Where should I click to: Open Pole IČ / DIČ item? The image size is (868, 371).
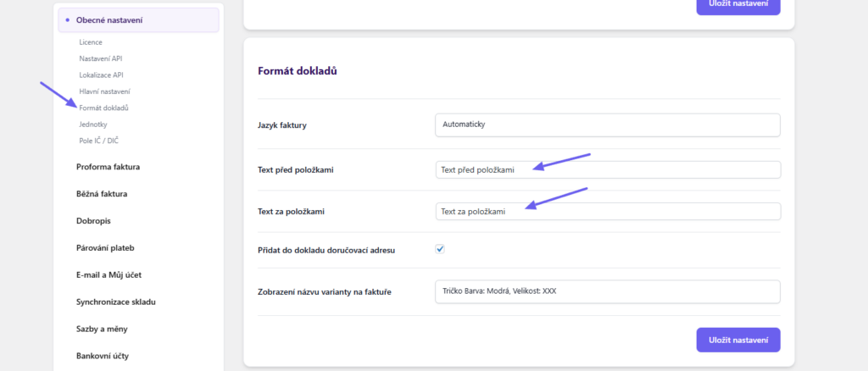(x=100, y=141)
